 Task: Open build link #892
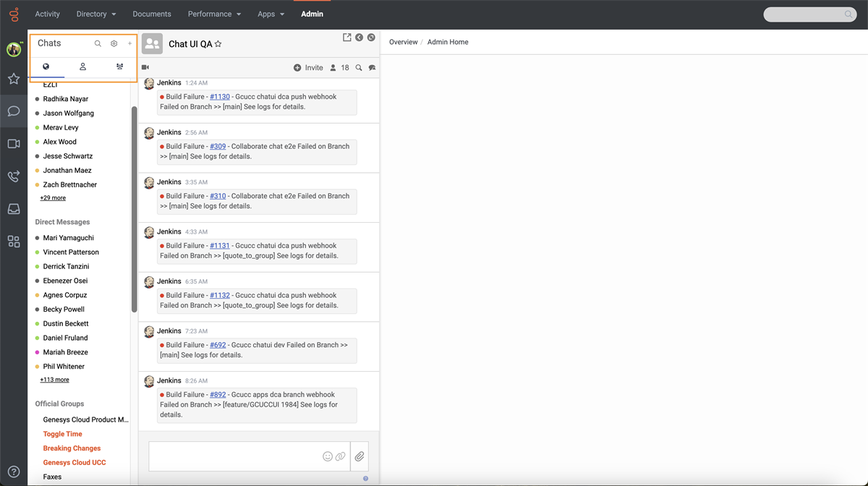click(x=218, y=395)
